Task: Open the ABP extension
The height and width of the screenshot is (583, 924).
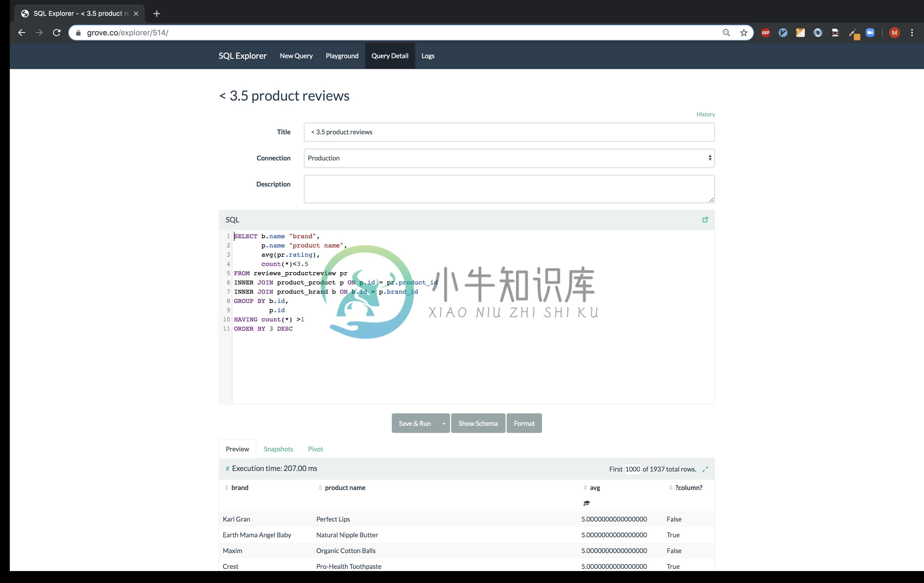Action: pyautogui.click(x=766, y=33)
